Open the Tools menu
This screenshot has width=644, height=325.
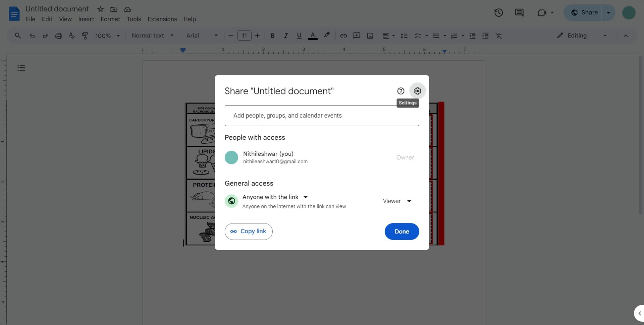[133, 19]
